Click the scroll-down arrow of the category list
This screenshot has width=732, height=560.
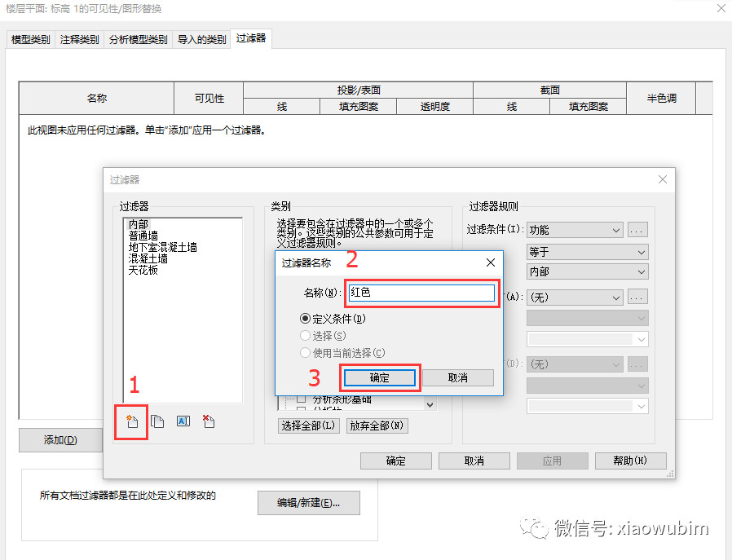pos(430,404)
